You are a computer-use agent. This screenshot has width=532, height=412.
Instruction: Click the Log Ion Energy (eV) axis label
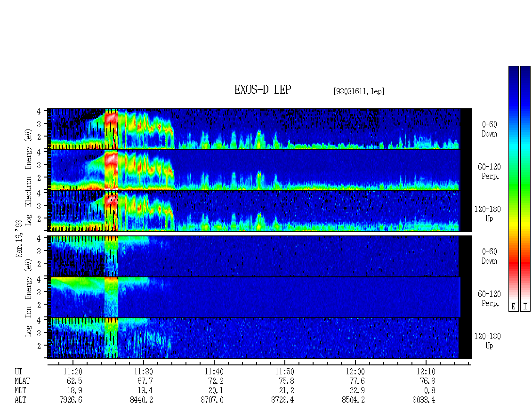(28, 298)
